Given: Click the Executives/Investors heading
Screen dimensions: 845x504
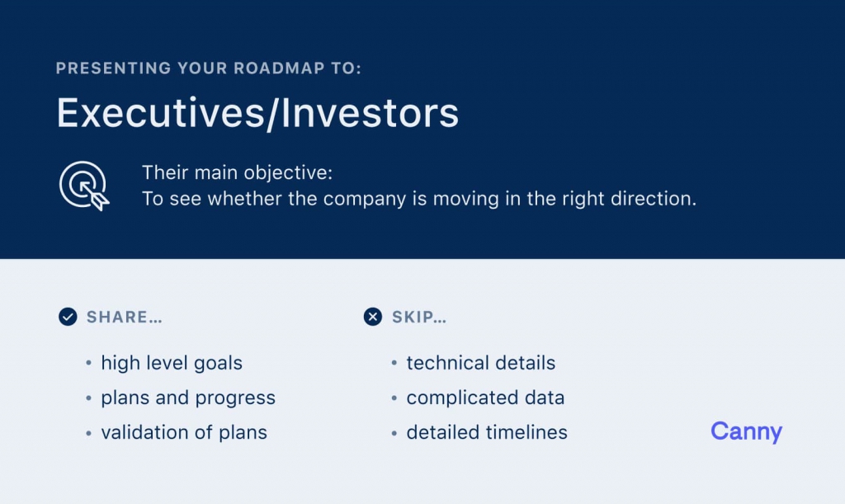Looking at the screenshot, I should (x=257, y=113).
